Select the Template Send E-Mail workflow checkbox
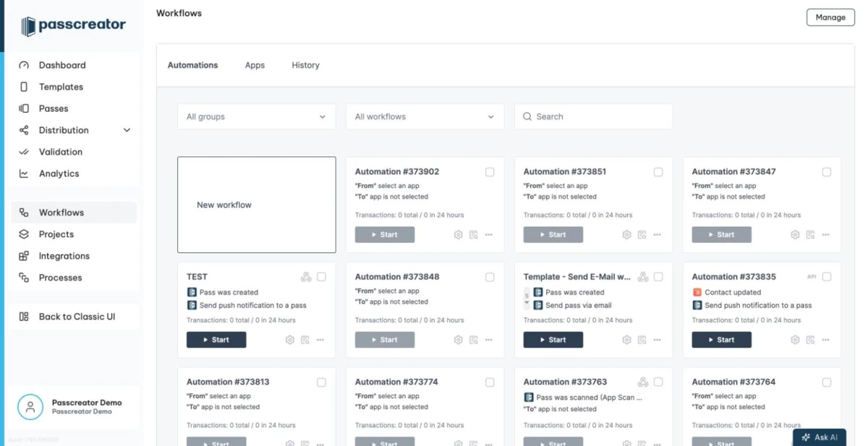The height and width of the screenshot is (446, 868). pyautogui.click(x=658, y=277)
